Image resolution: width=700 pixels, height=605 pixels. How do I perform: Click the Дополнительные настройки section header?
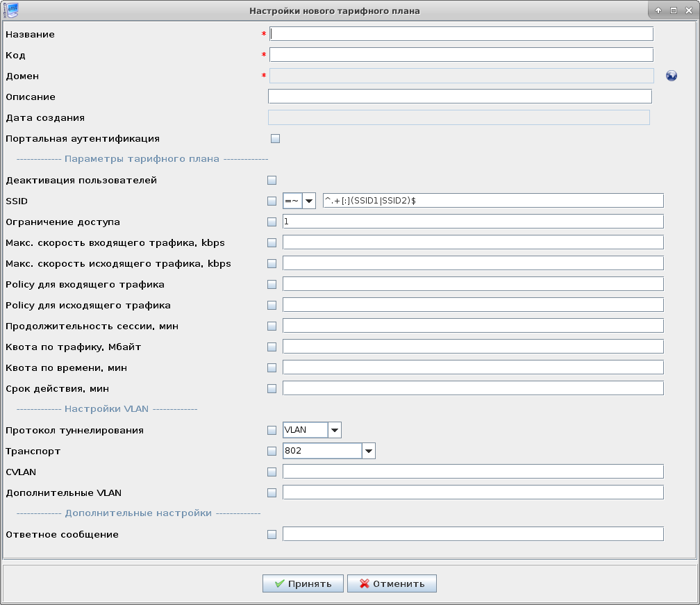[138, 513]
